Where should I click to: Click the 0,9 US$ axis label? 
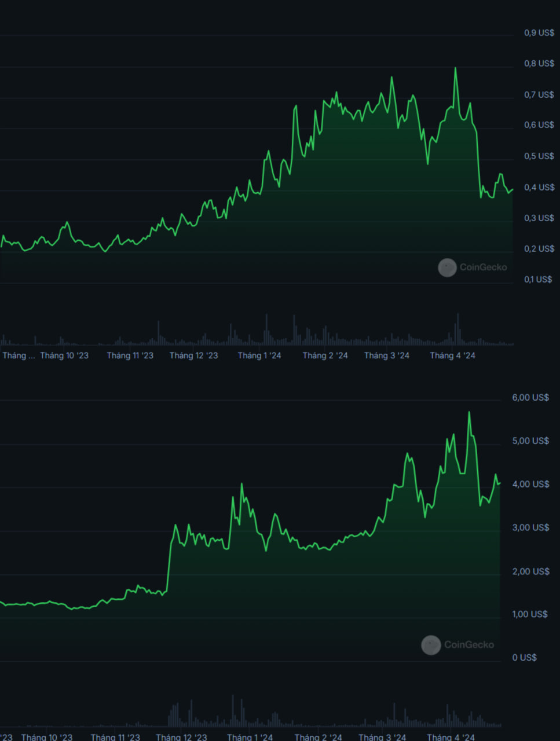539,33
